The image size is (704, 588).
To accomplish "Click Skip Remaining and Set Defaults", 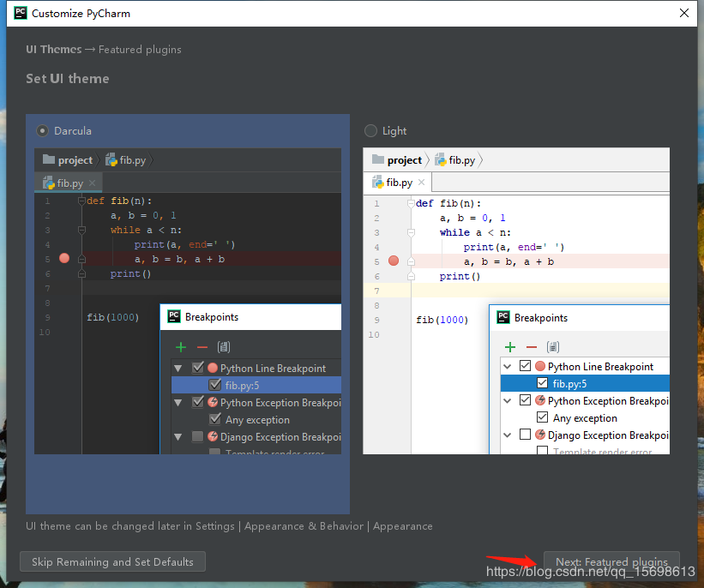I will [x=112, y=561].
